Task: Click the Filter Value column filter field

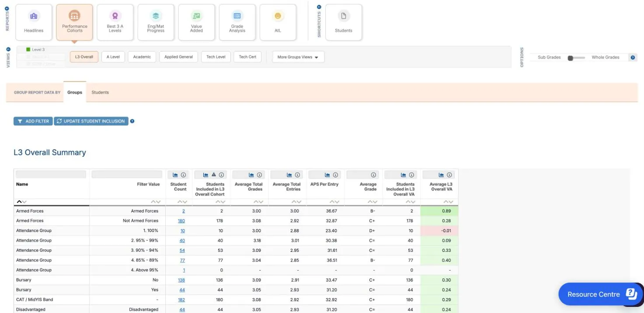Action: click(126, 174)
